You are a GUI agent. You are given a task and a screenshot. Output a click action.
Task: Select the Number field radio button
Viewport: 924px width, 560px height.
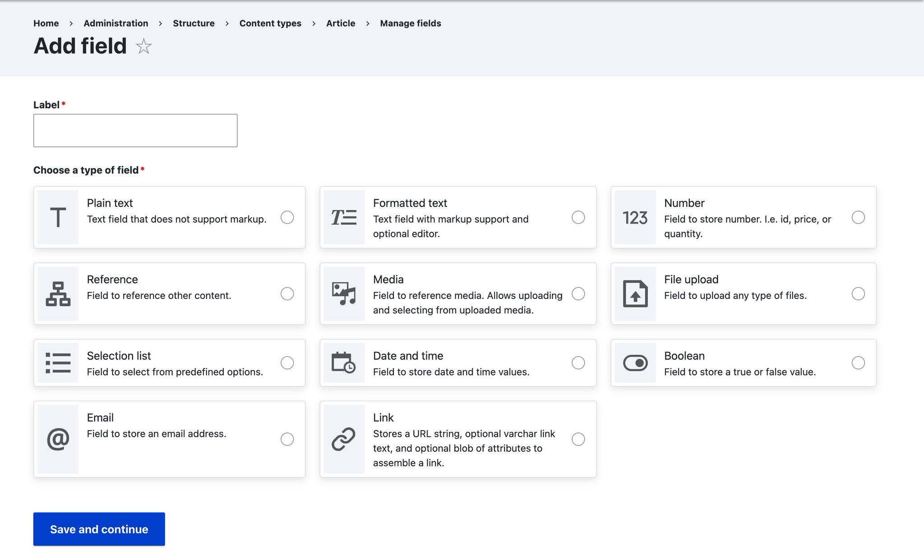click(x=859, y=217)
